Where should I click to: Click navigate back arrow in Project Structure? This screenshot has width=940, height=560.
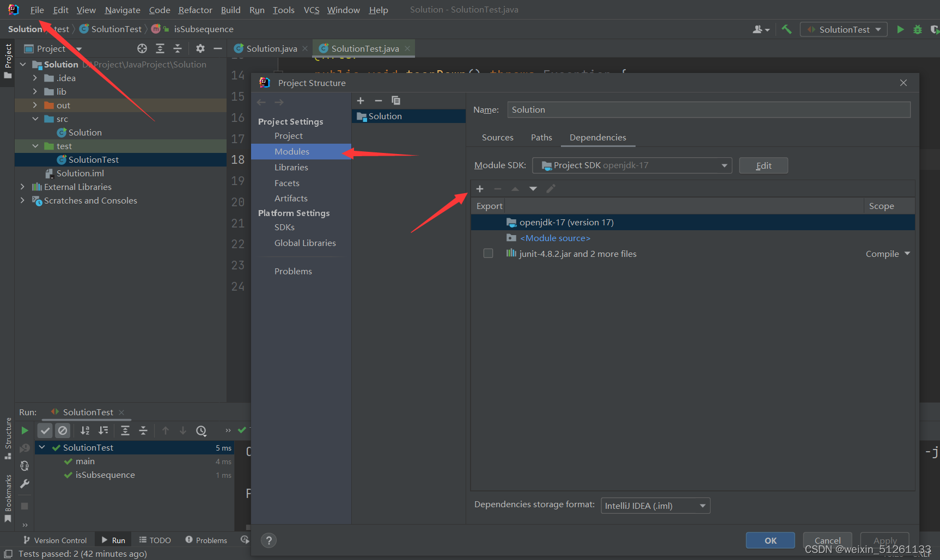pyautogui.click(x=261, y=102)
